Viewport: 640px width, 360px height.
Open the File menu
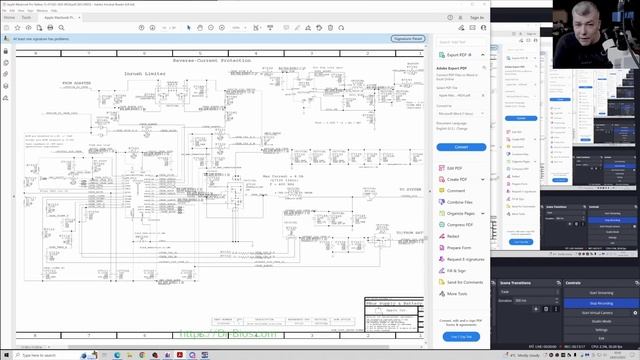click(4, 11)
